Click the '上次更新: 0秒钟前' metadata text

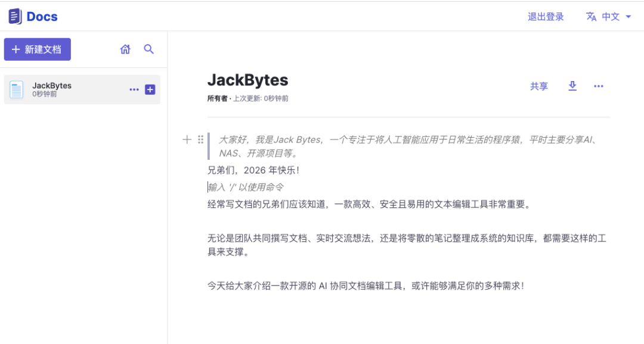pos(261,98)
